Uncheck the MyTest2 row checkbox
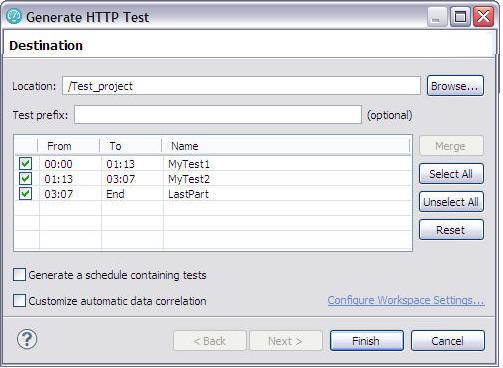Viewport: 503px width, 368px height. [x=25, y=179]
